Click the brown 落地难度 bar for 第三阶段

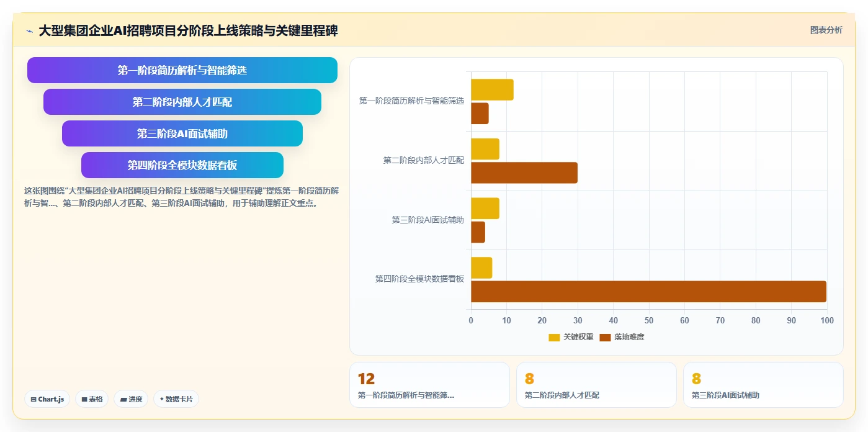coord(478,232)
